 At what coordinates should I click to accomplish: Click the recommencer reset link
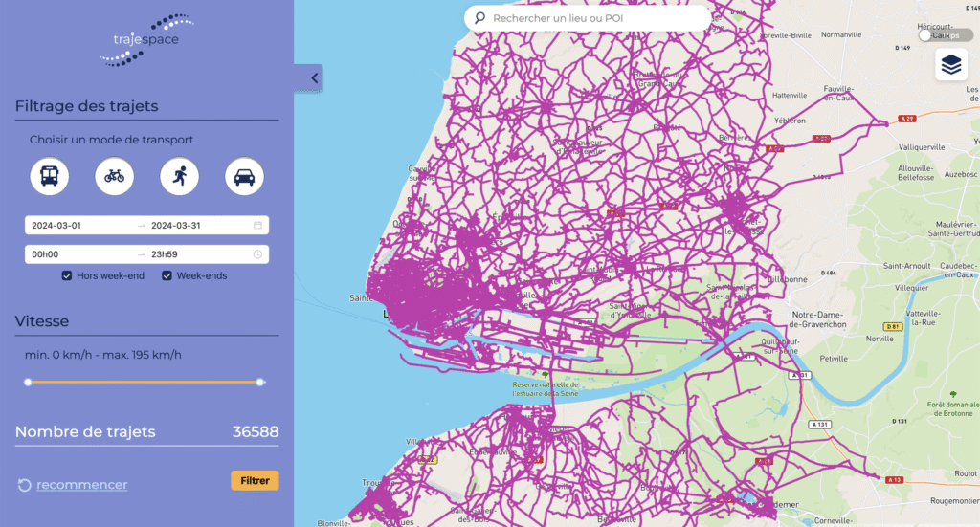[x=81, y=485]
